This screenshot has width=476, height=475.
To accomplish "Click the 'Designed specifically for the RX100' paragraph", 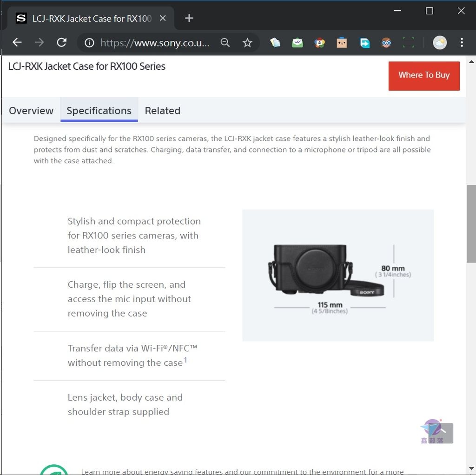I will pyautogui.click(x=232, y=150).
